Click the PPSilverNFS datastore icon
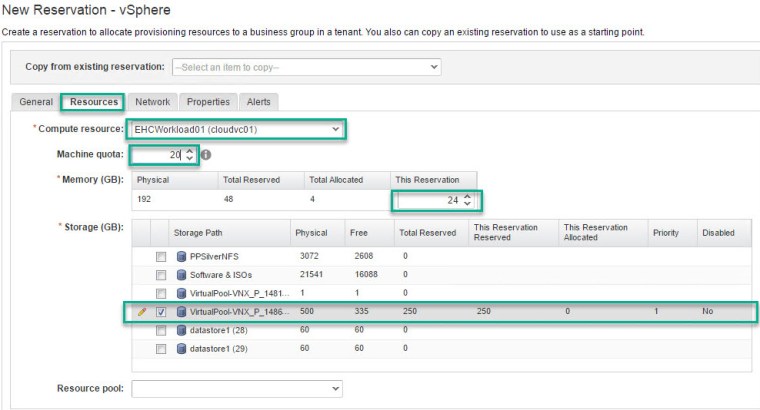 point(181,257)
